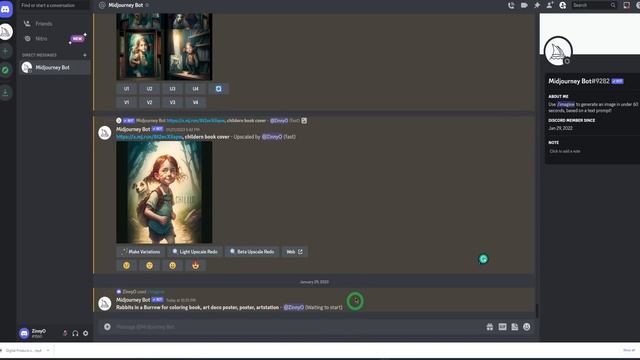
Task: Start a video call from the header
Action: (x=524, y=5)
